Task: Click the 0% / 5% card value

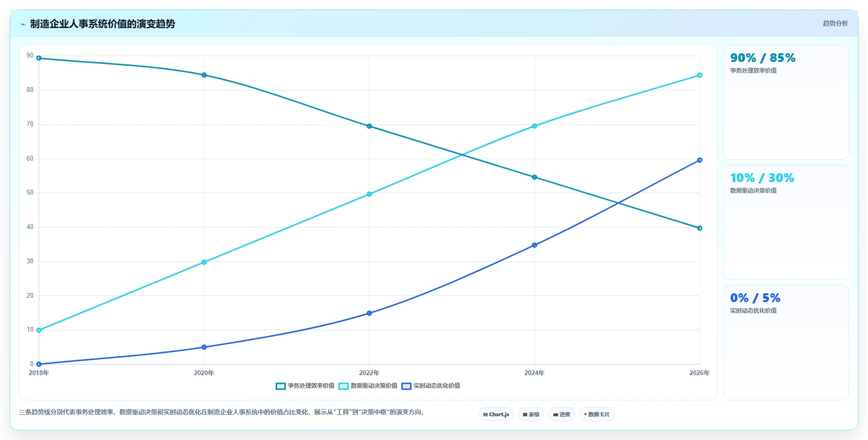Action: (x=755, y=298)
